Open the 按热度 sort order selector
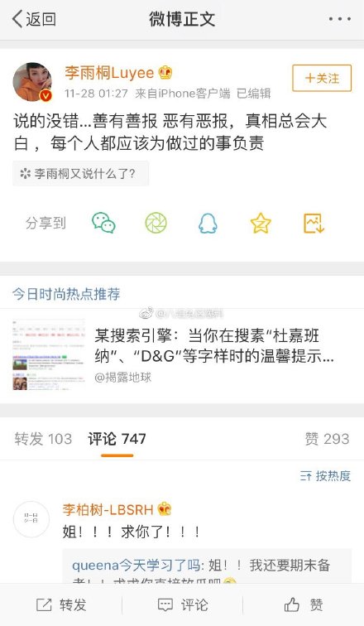 (325, 475)
